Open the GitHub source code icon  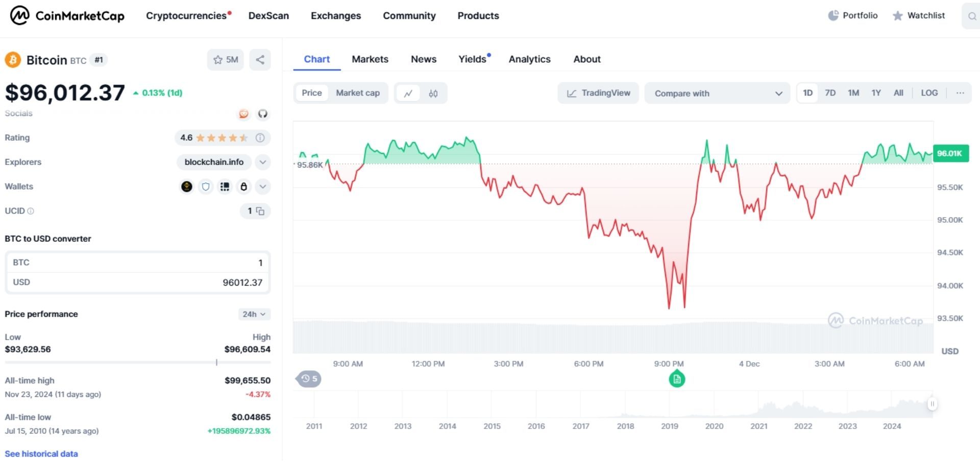(x=262, y=113)
